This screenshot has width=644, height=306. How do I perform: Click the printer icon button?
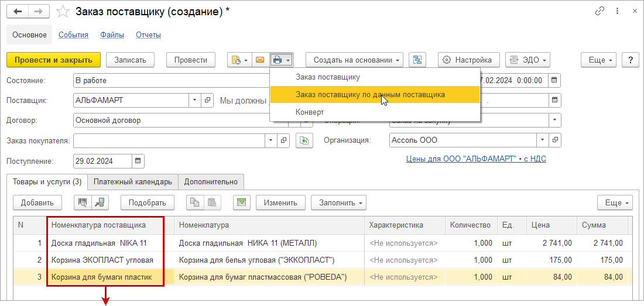278,60
